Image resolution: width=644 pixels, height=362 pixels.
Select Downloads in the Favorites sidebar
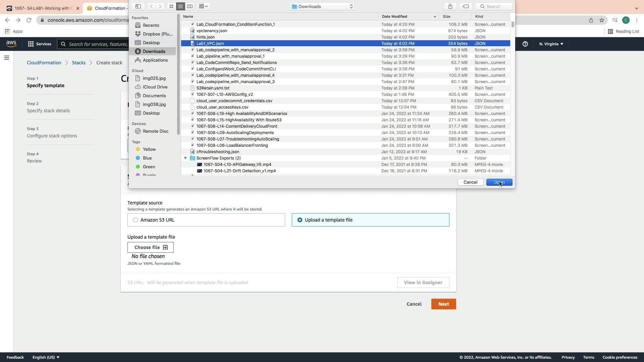pos(154,51)
